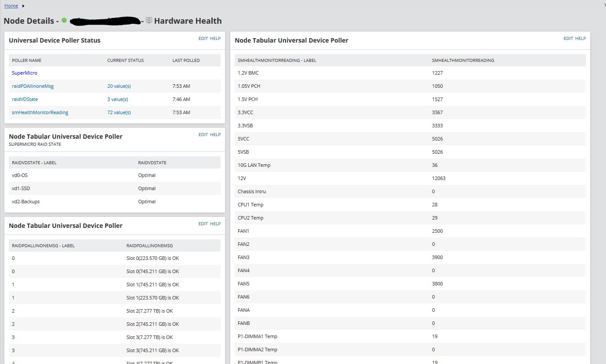Click the Hardware Health view icon
Screen dimensions: 606x364
[x=149, y=21]
